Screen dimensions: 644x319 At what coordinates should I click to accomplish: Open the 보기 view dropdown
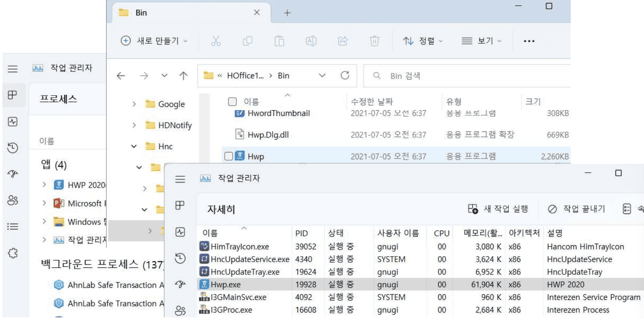coord(481,41)
